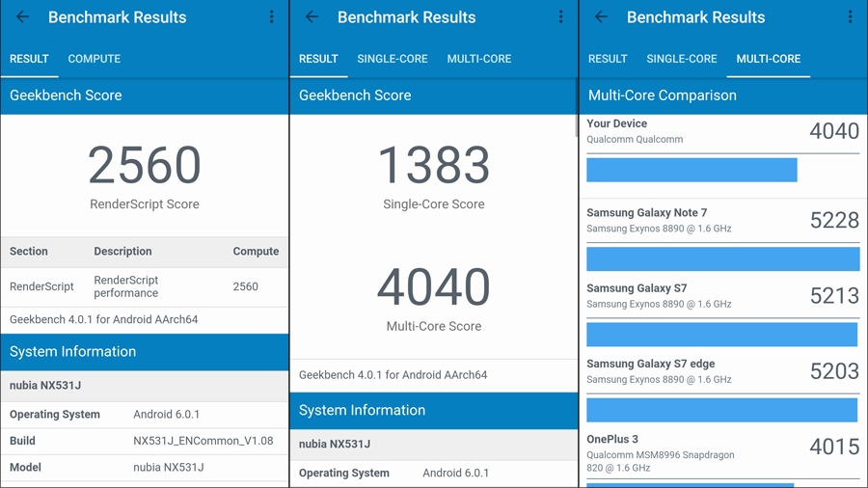The width and height of the screenshot is (868, 488).
Task: Tap the Compute column header
Action: 256,251
